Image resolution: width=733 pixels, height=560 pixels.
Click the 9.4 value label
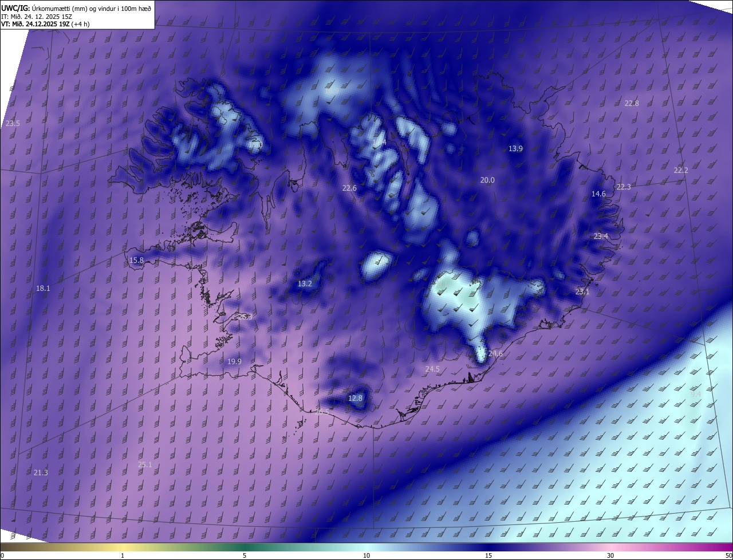(696, 395)
